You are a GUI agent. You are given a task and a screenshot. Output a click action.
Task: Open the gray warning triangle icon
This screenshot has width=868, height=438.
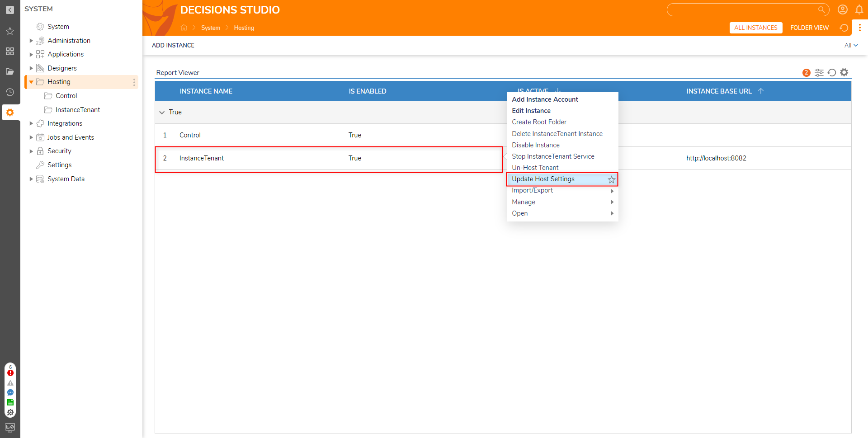10,383
